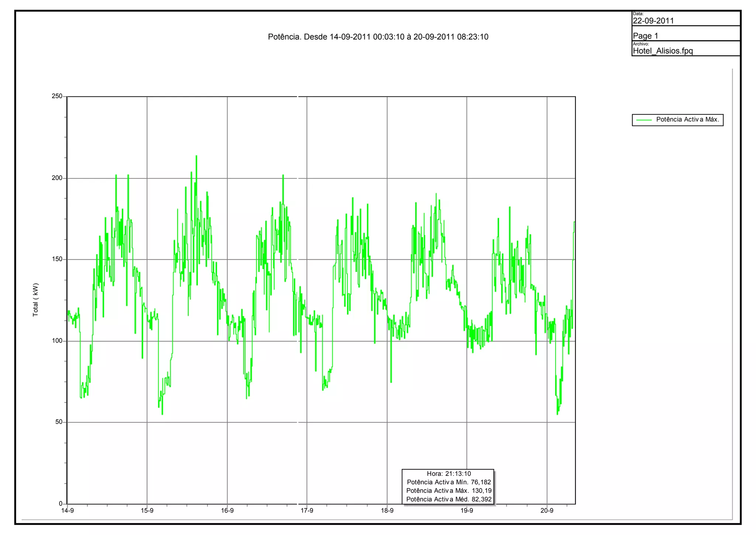The height and width of the screenshot is (535, 756).
Task: Click the 16-9 x-axis date label
Action: coord(227,511)
